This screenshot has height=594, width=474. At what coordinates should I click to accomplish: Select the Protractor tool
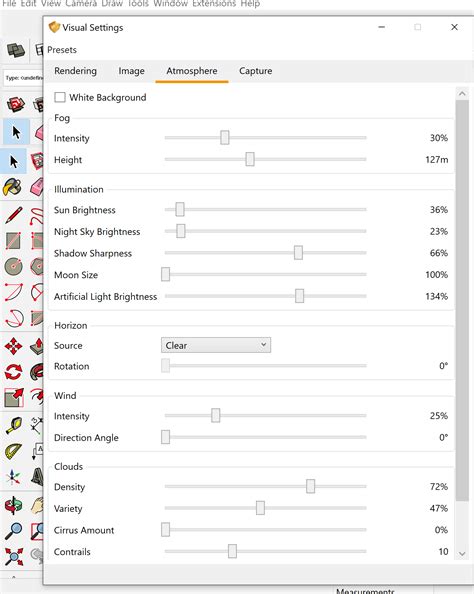coord(13,451)
